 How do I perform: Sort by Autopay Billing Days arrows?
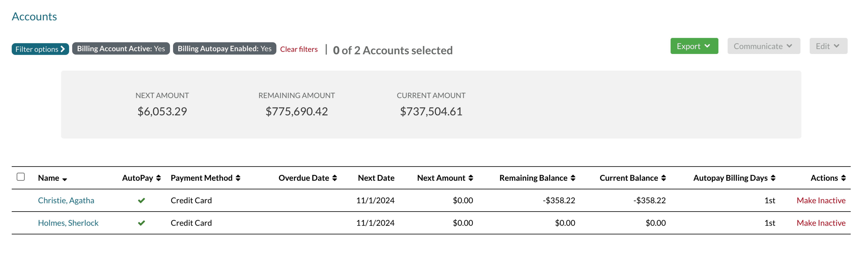(773, 178)
